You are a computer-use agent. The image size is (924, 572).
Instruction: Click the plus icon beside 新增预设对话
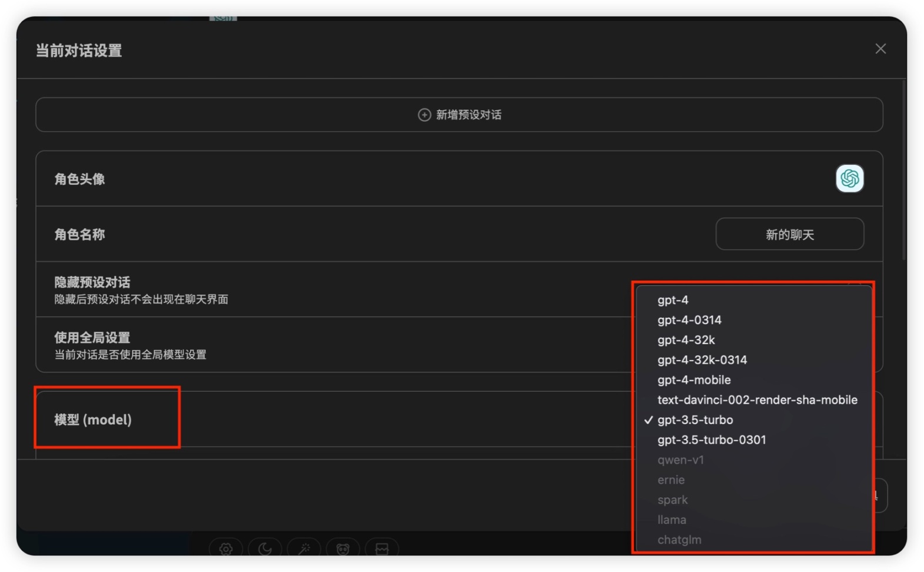(x=424, y=115)
